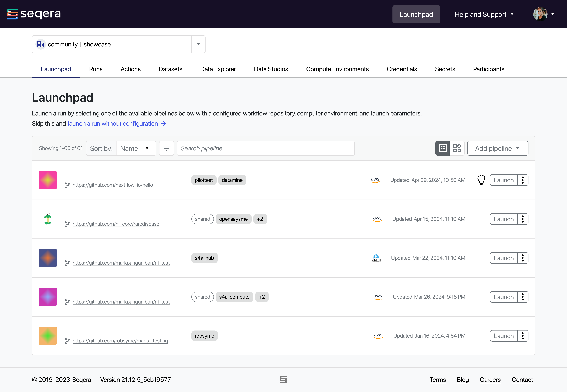The width and height of the screenshot is (567, 392).
Task: Expand the user account dropdown arrow
Action: pos(553,14)
